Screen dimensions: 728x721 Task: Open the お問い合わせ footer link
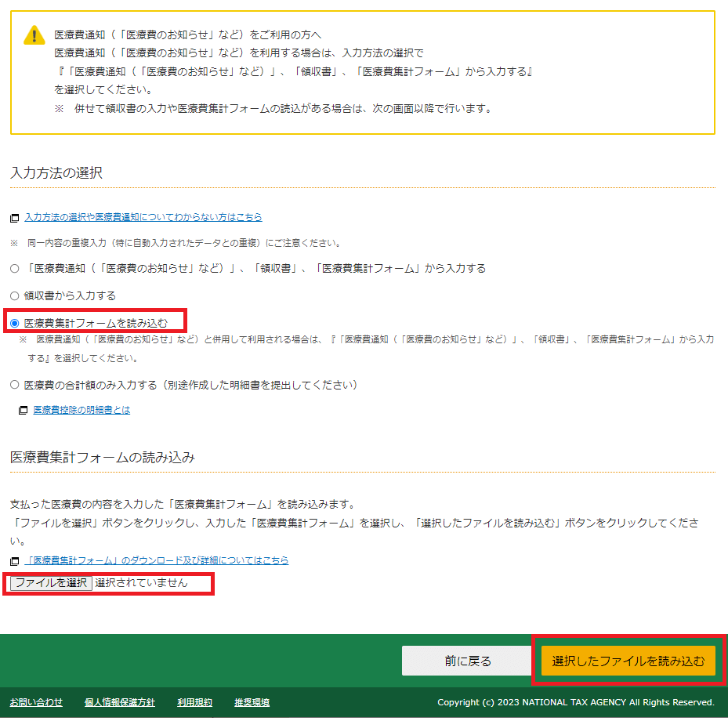click(36, 702)
